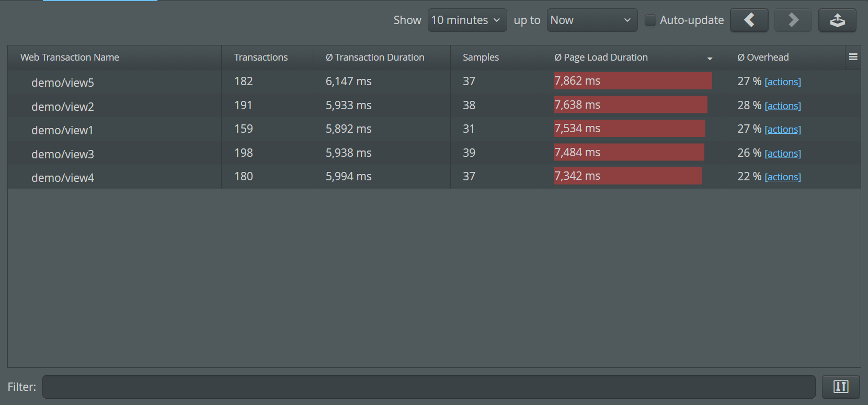Click the forward time arrow button
Image resolution: width=868 pixels, height=405 pixels.
(x=793, y=20)
